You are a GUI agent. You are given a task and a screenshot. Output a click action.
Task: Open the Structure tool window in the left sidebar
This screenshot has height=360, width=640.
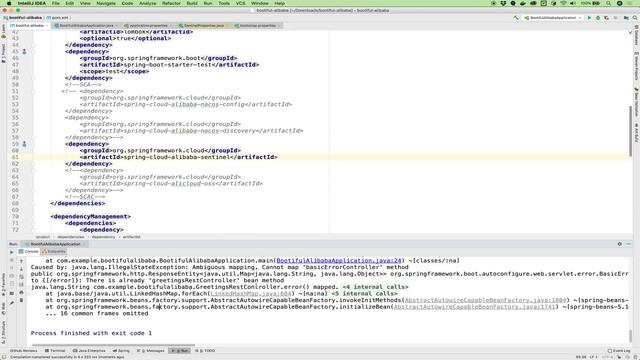pyautogui.click(x=3, y=332)
